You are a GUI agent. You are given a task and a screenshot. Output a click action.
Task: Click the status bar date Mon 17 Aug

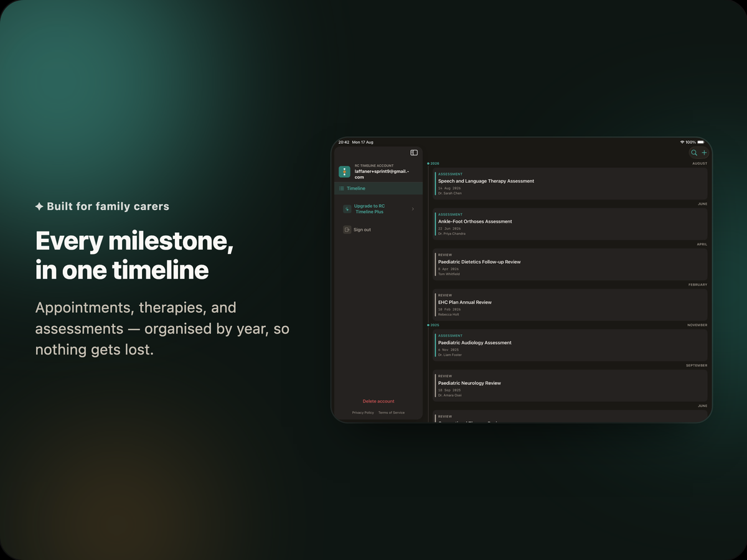(363, 142)
